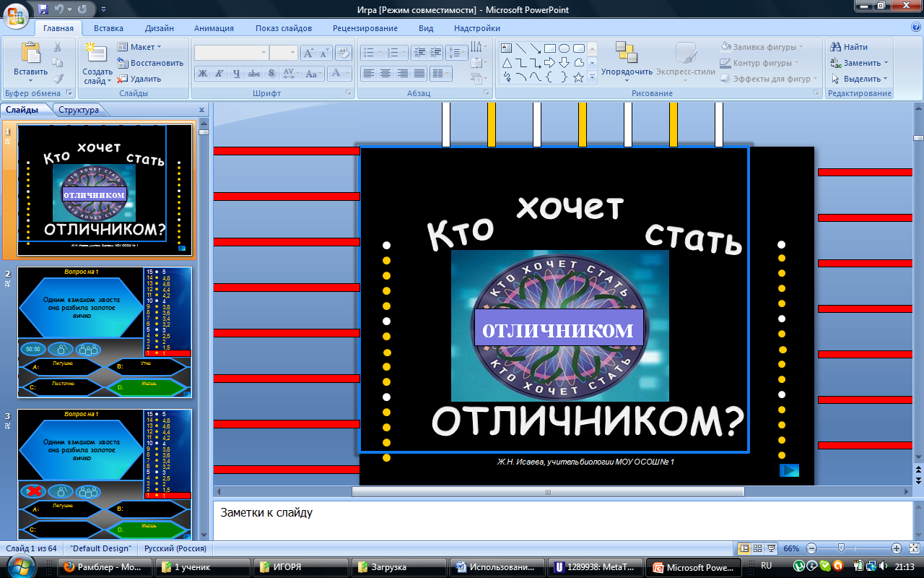Toggle text shadow S formatting
Viewport: 924px width, 578px height.
(x=271, y=74)
